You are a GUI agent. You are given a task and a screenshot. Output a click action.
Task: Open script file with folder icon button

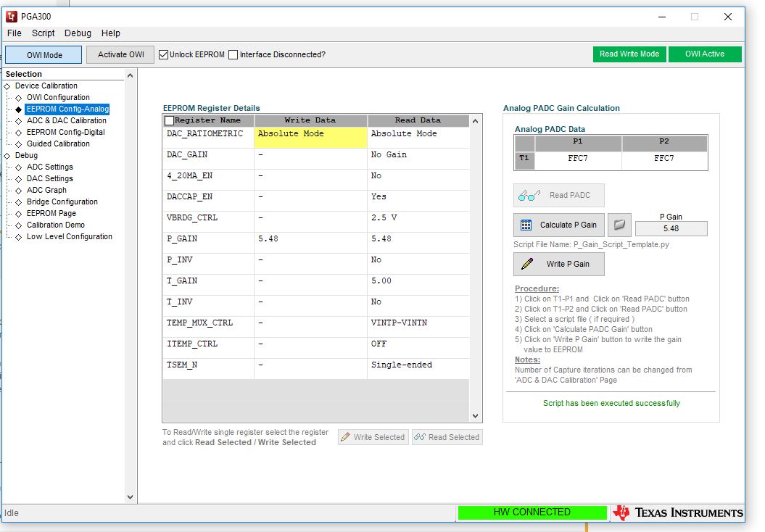pos(619,225)
